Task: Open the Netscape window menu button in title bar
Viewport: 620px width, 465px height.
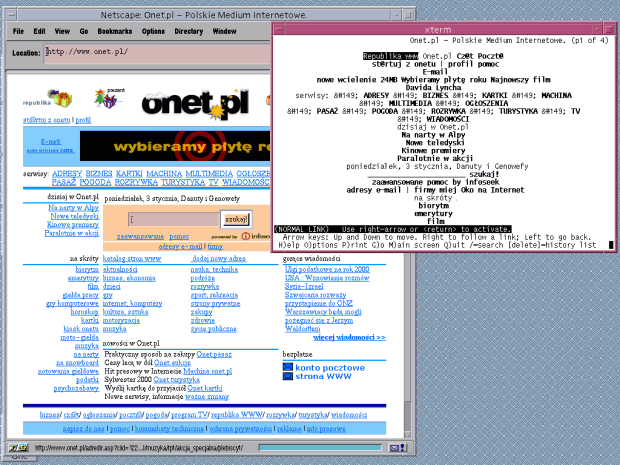Action: click(x=11, y=15)
